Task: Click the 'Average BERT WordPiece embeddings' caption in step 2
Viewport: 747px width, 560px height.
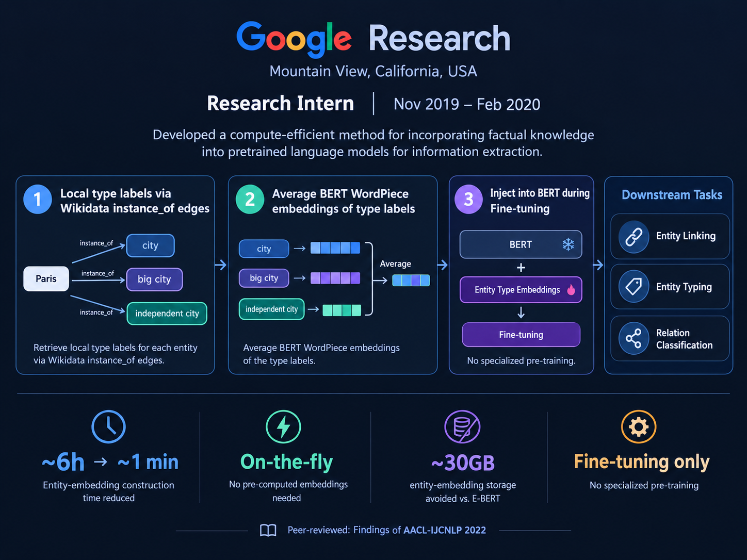Action: point(321,354)
